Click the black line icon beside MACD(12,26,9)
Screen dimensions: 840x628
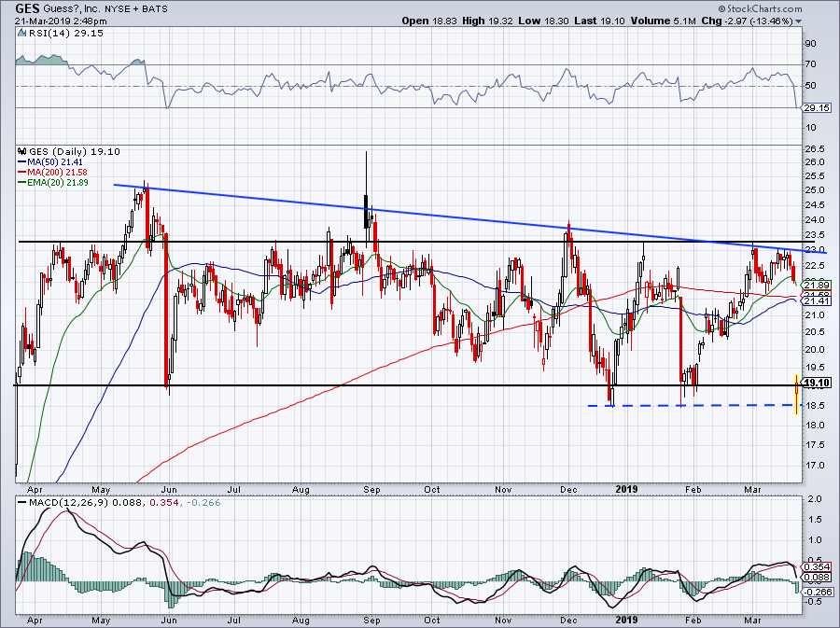point(22,503)
